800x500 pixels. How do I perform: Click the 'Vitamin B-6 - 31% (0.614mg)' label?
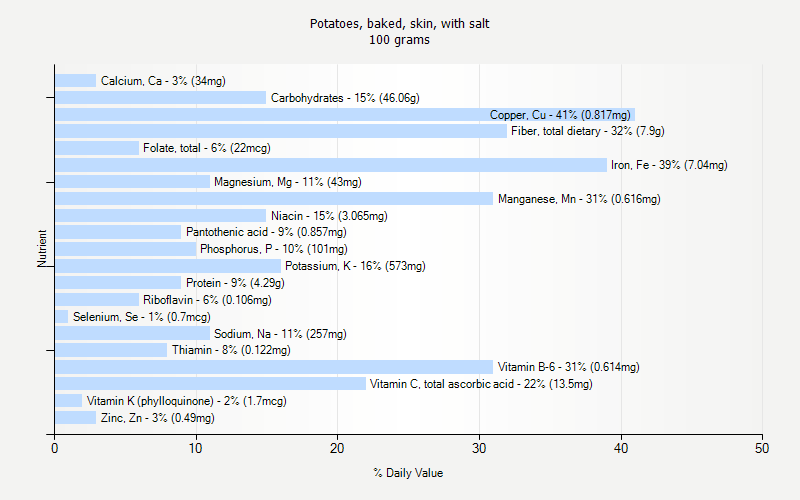click(x=568, y=367)
